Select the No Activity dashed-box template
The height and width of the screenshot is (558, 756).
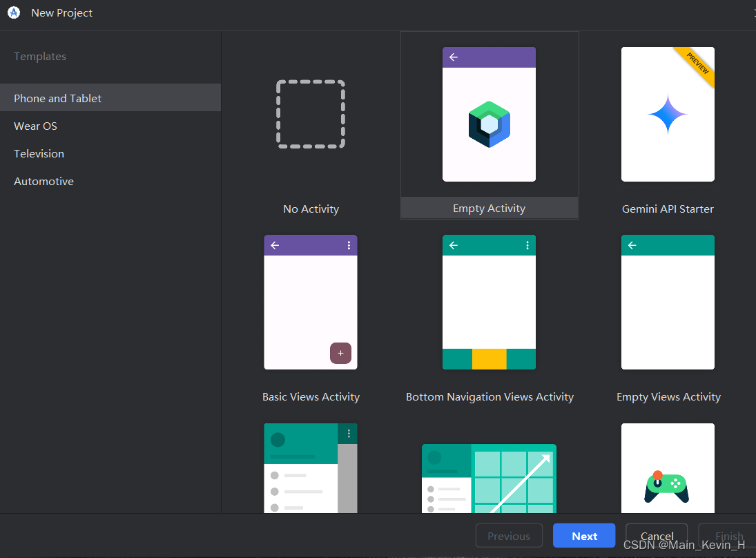[x=311, y=115]
